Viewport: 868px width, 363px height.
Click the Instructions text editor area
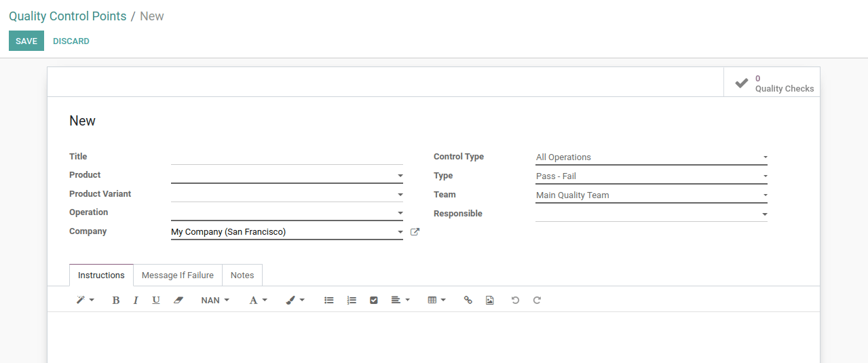[x=434, y=337]
